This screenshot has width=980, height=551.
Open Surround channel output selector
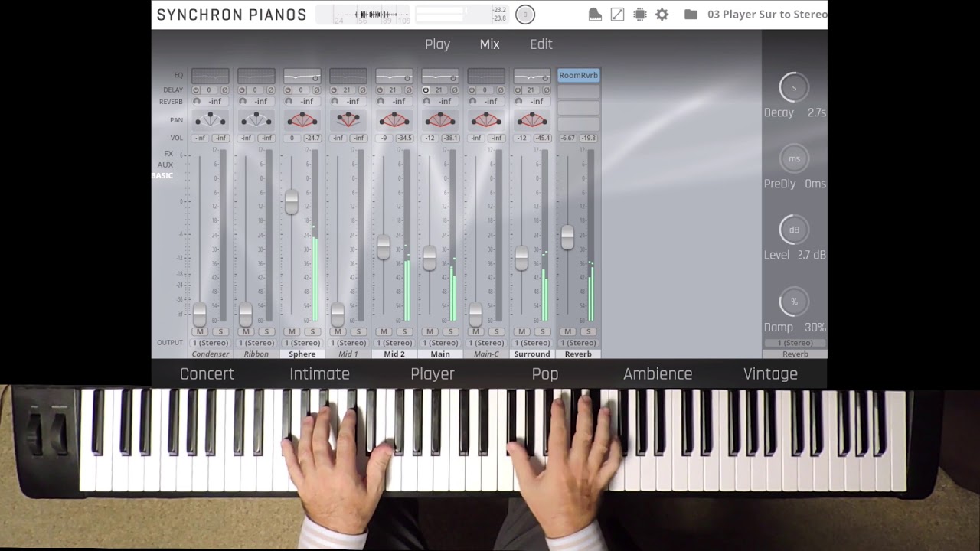[x=532, y=343]
